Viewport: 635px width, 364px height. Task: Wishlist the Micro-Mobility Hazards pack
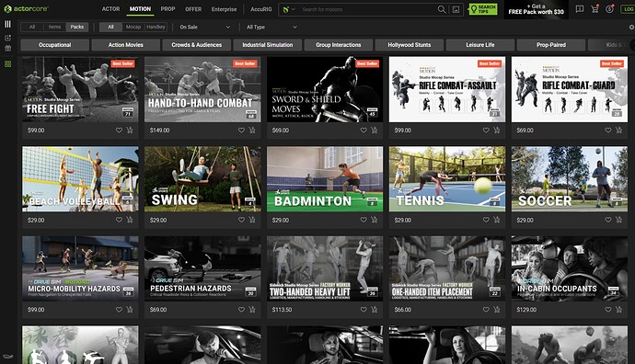(x=119, y=310)
